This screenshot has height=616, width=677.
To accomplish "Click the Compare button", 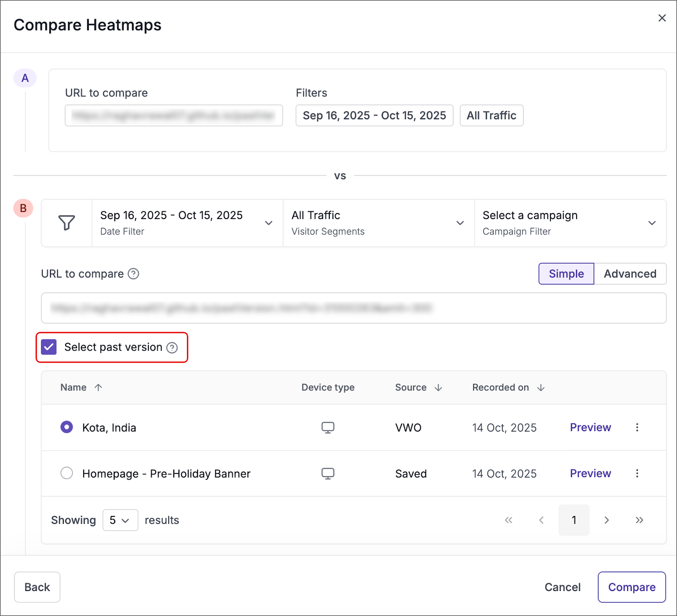I will 631,587.
